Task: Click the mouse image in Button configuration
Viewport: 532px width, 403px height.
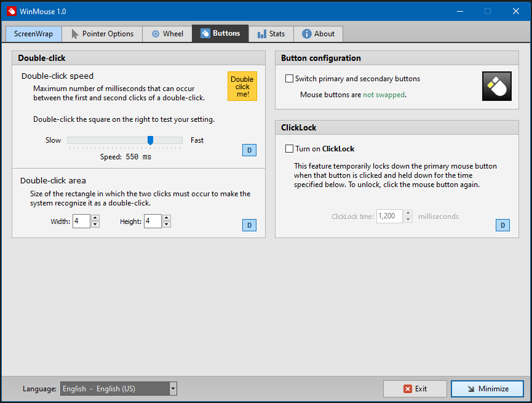Action: click(x=497, y=86)
